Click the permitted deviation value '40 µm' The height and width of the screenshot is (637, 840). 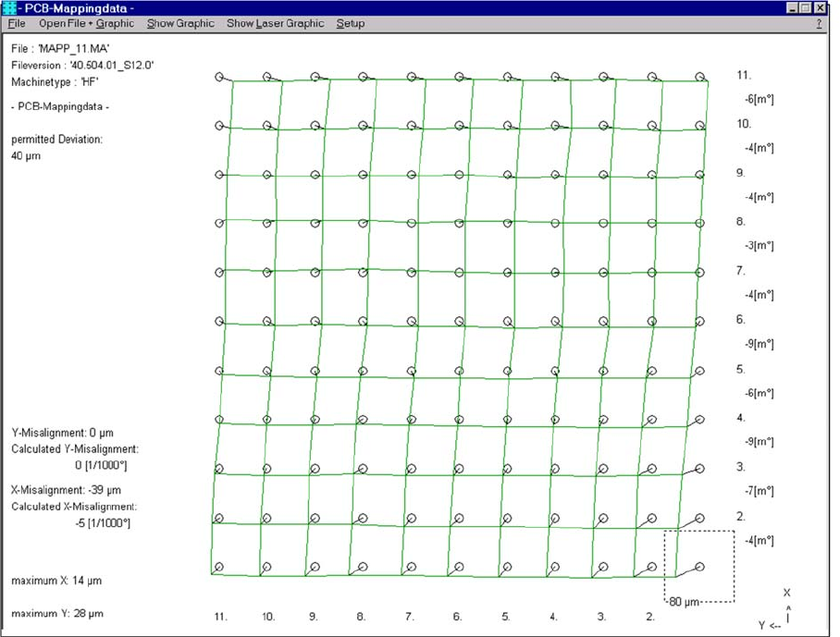[x=26, y=156]
